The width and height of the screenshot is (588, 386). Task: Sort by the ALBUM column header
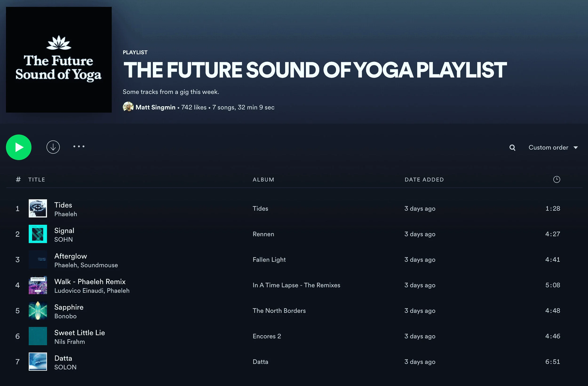point(263,180)
